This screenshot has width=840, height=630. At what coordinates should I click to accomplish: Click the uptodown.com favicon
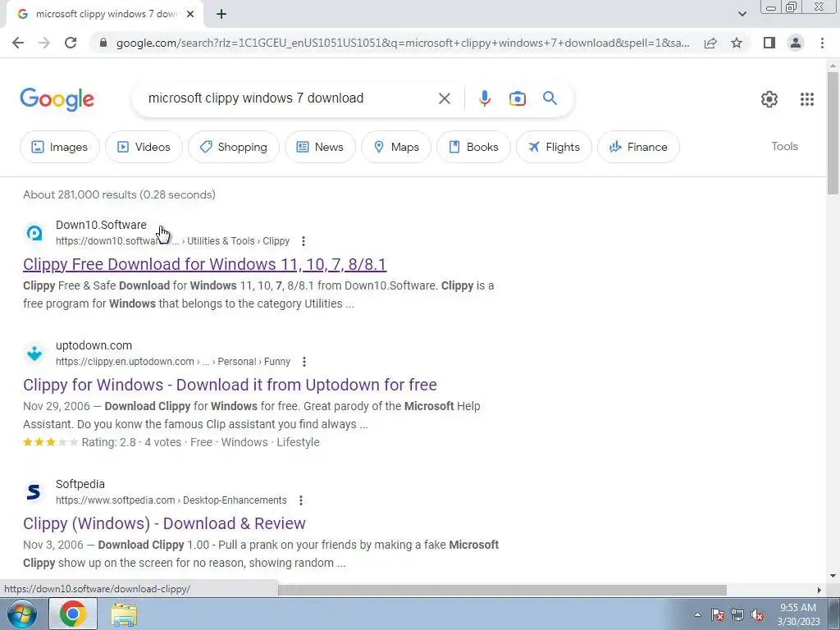(34, 354)
